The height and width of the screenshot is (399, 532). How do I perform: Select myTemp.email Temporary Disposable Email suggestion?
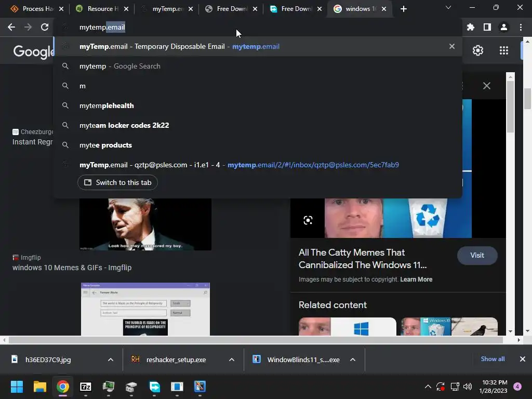(x=258, y=46)
